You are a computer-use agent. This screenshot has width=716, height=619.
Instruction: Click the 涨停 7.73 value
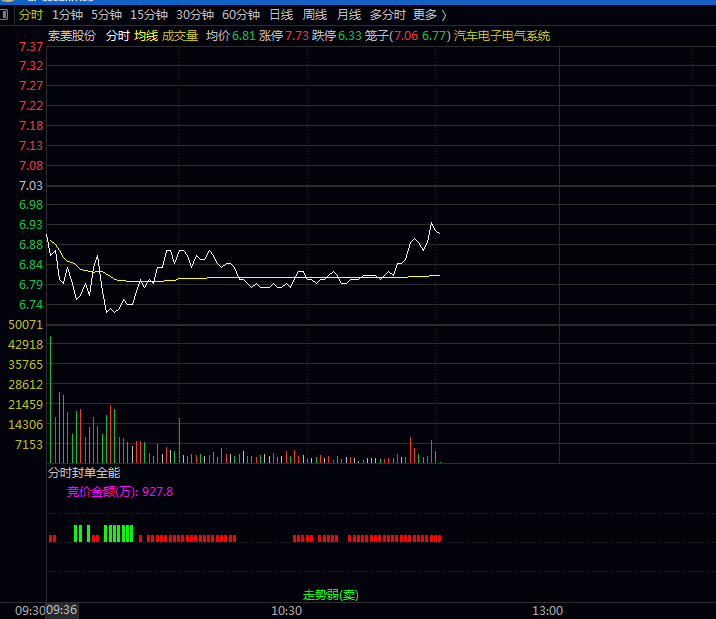(x=284, y=36)
